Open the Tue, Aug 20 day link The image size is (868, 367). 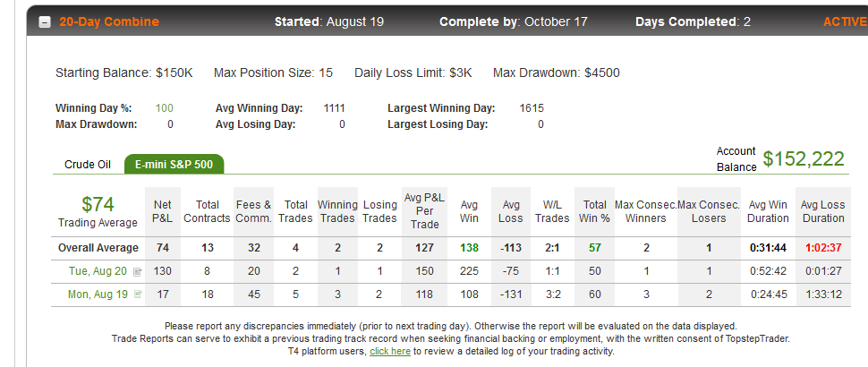98,271
